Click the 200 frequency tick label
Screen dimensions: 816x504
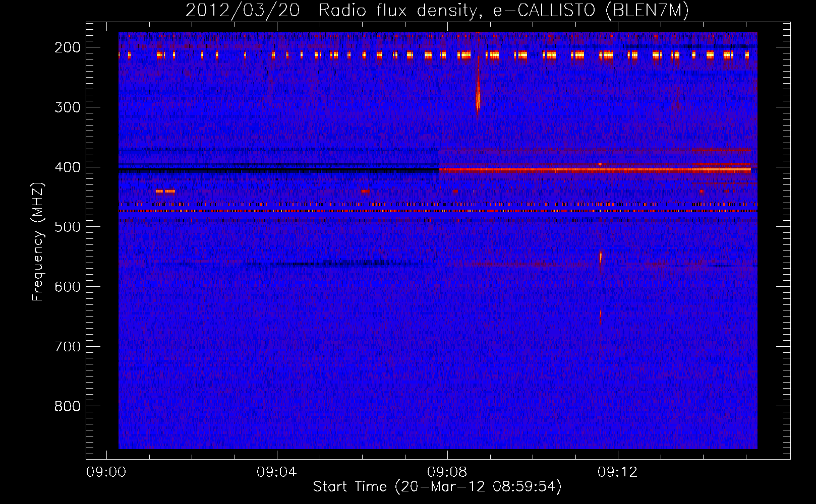[x=68, y=47]
